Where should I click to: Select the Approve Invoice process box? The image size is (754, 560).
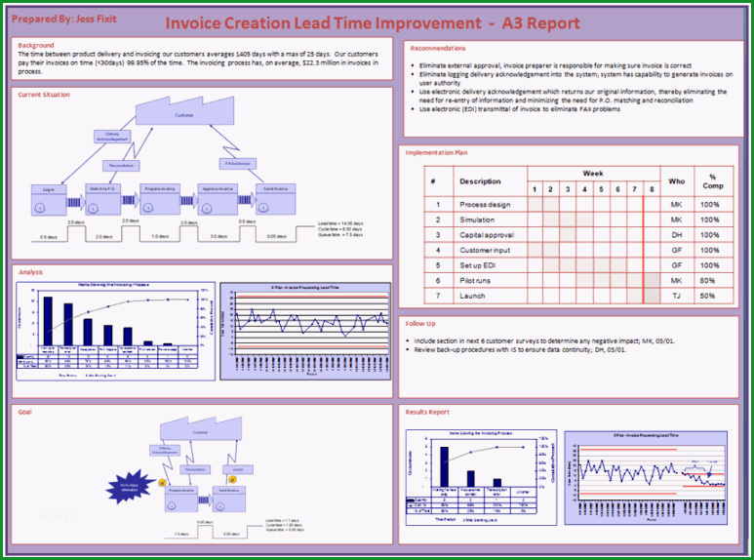[x=218, y=199]
